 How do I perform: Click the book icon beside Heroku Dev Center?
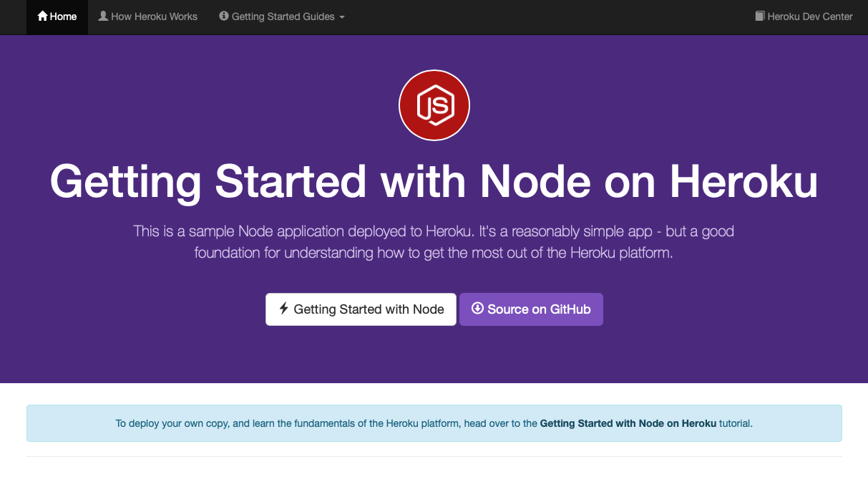point(760,16)
